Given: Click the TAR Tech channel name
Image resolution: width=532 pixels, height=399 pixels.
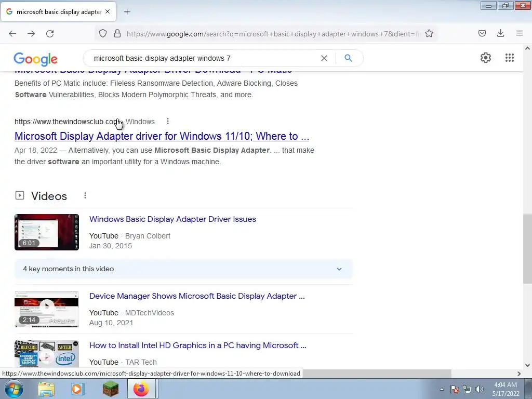Looking at the screenshot, I should [141, 362].
